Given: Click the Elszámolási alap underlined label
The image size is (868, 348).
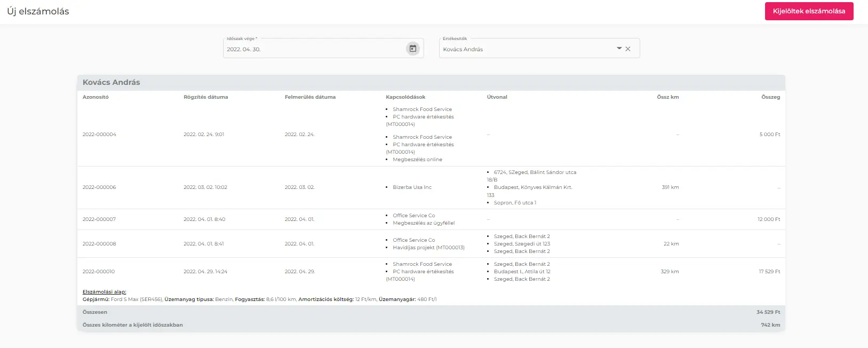Looking at the screenshot, I should coord(105,292).
